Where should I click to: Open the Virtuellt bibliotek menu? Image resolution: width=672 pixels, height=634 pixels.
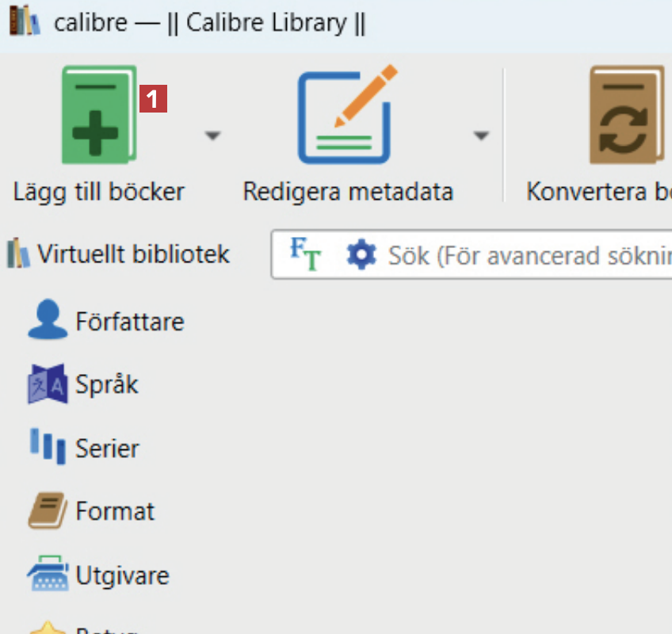(119, 254)
